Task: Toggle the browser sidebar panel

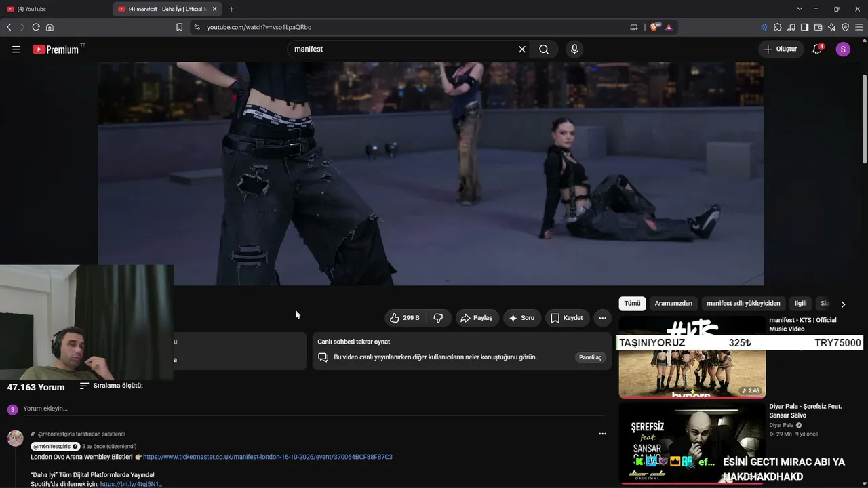Action: pyautogui.click(x=804, y=27)
